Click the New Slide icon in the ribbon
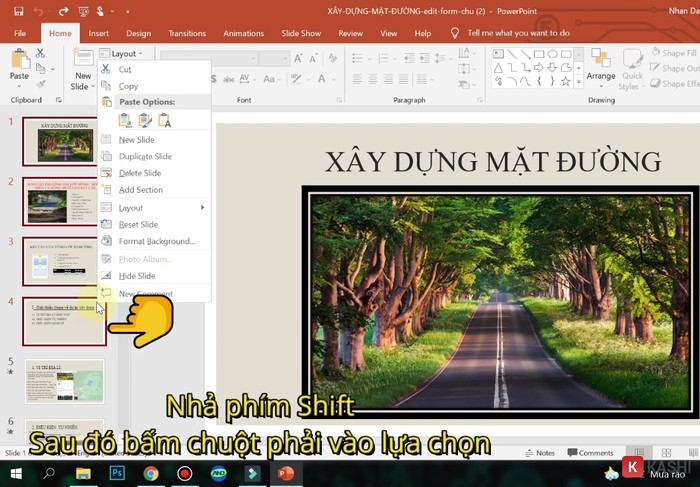Image resolution: width=700 pixels, height=487 pixels. tap(83, 58)
